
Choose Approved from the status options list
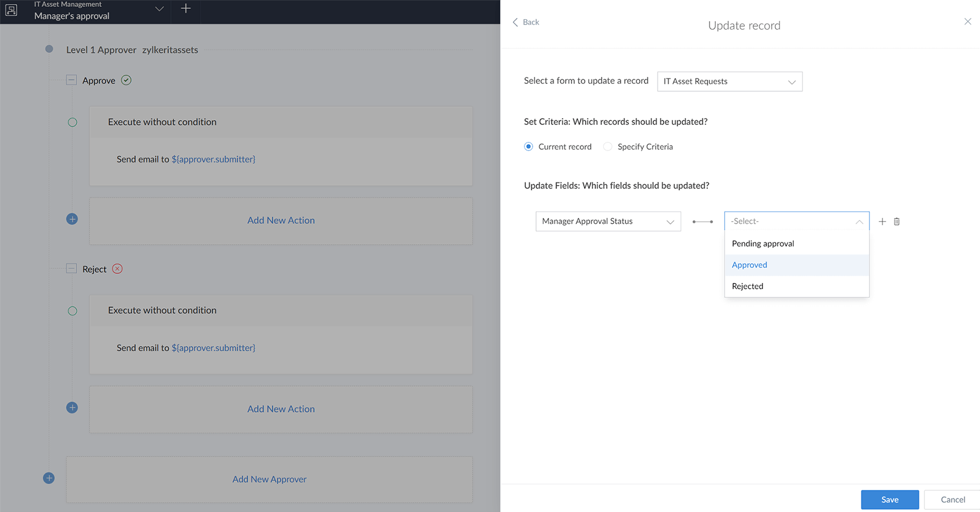point(749,265)
